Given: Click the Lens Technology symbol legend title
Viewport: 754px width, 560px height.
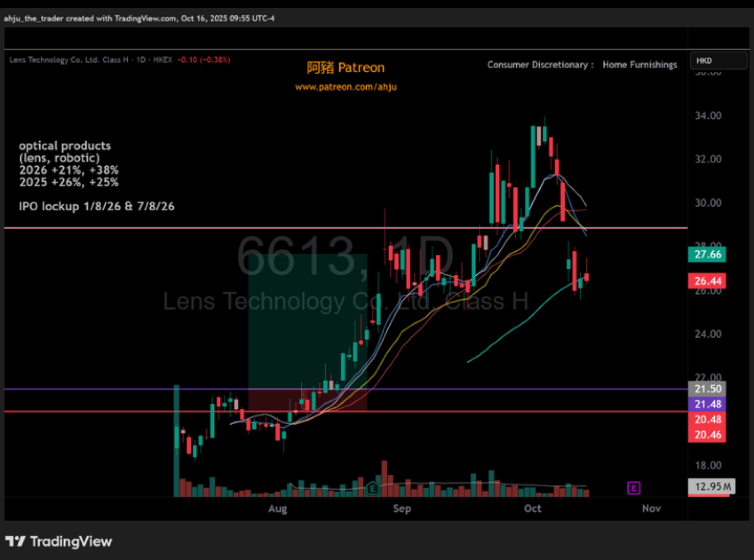Looking at the screenshot, I should [x=69, y=60].
